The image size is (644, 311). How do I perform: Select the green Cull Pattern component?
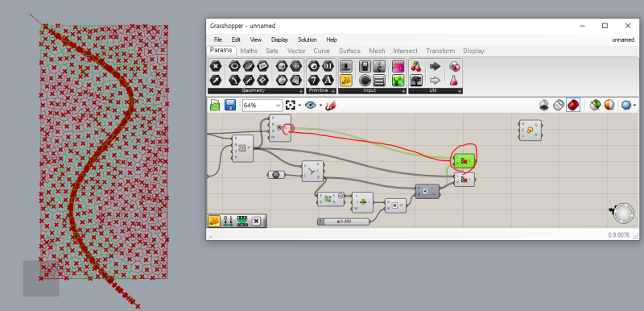click(x=464, y=160)
